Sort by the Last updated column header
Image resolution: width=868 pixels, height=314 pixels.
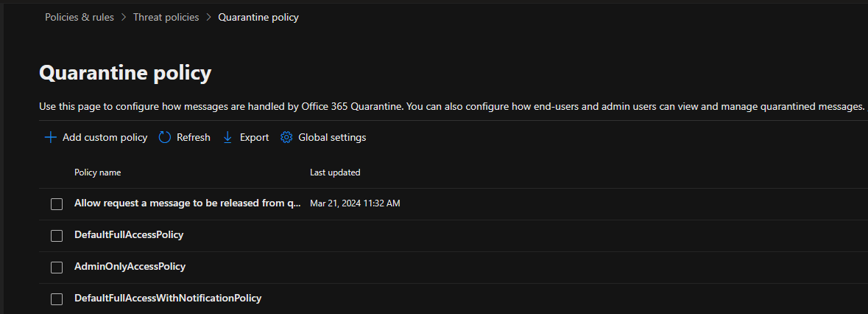[x=335, y=172]
